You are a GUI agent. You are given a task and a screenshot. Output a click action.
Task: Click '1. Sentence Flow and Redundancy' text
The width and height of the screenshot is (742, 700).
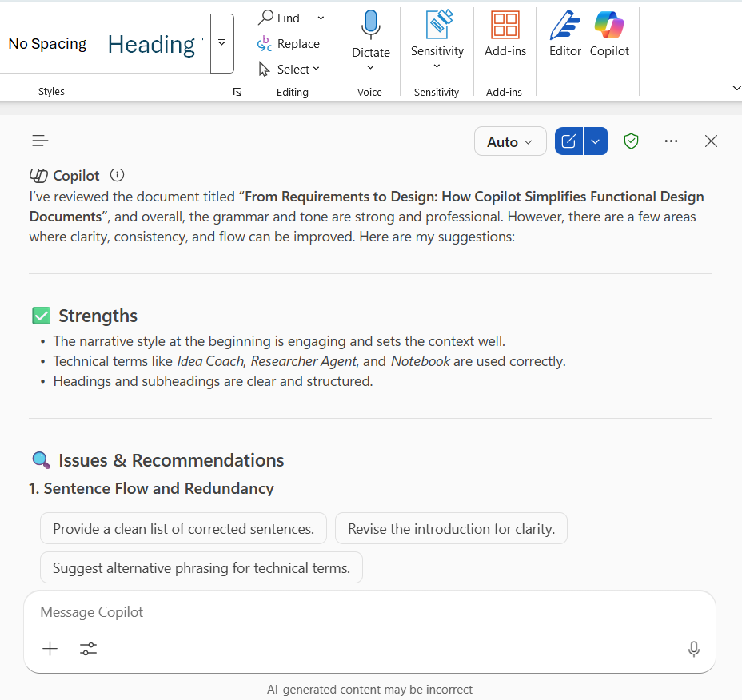pos(151,488)
